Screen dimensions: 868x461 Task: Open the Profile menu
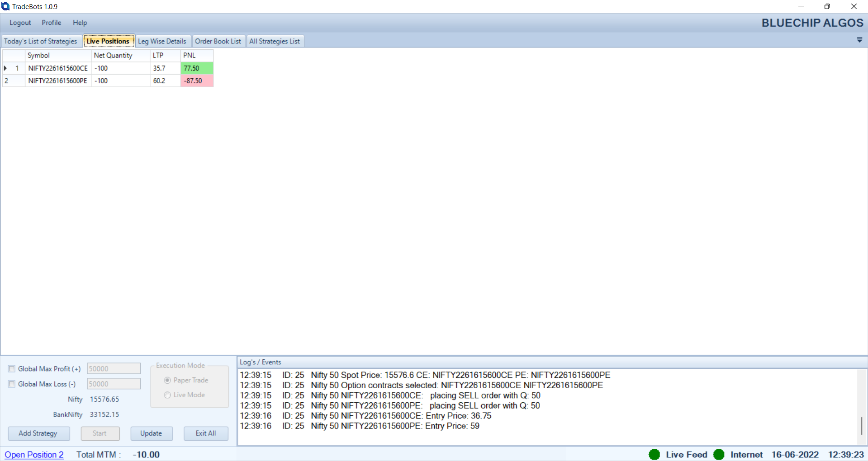click(x=52, y=23)
